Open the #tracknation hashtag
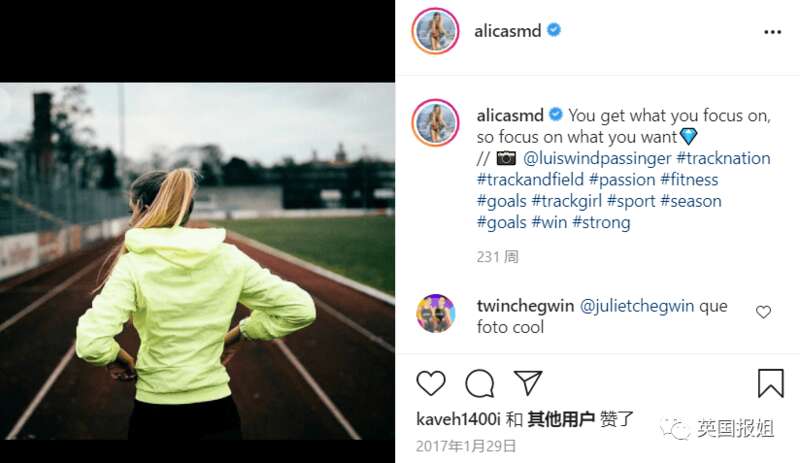The width and height of the screenshot is (800, 463). pos(723,158)
